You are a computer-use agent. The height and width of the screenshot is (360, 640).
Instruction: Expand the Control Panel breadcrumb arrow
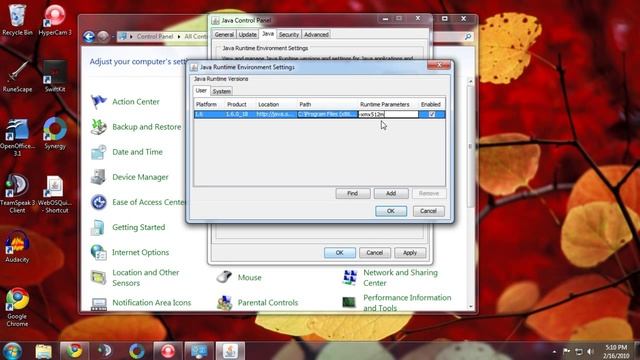[178, 36]
